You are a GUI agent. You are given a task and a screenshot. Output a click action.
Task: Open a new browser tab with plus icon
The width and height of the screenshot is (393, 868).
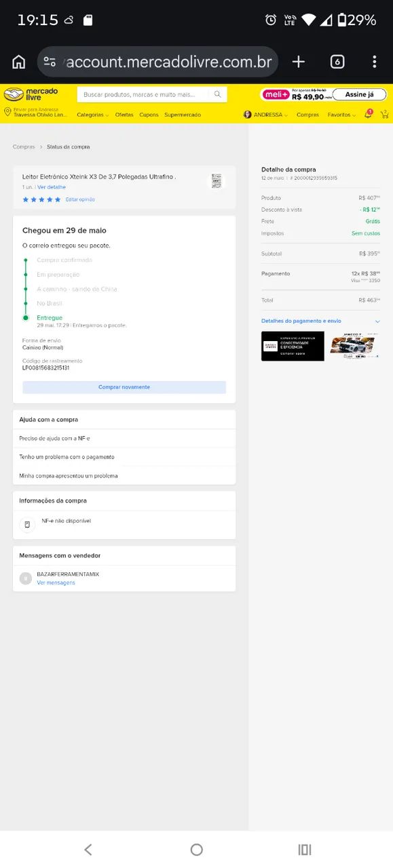click(x=299, y=62)
